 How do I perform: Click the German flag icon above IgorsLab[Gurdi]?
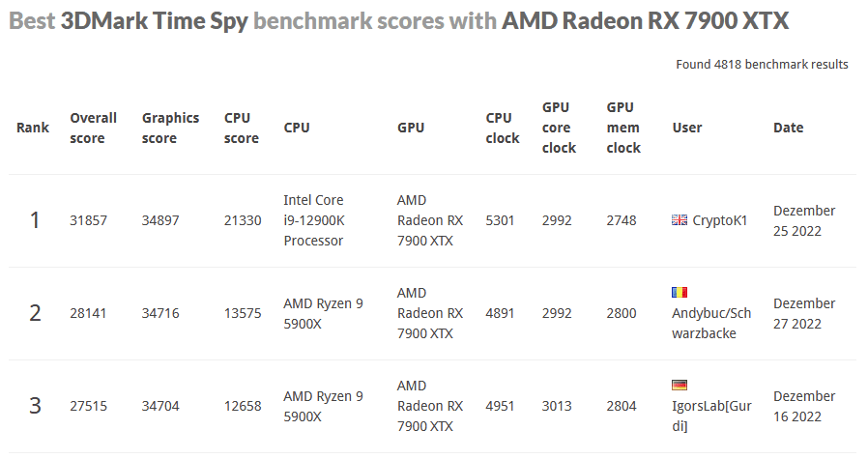[680, 385]
